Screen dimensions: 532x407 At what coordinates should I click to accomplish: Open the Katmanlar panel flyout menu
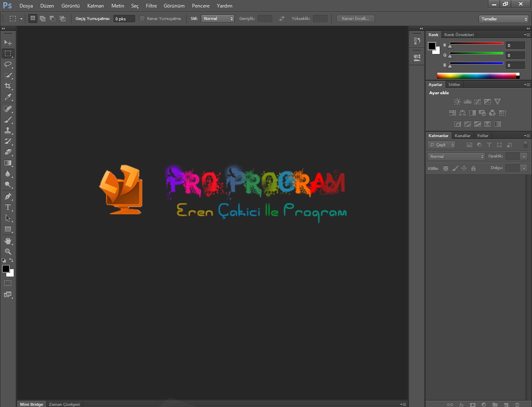point(527,136)
